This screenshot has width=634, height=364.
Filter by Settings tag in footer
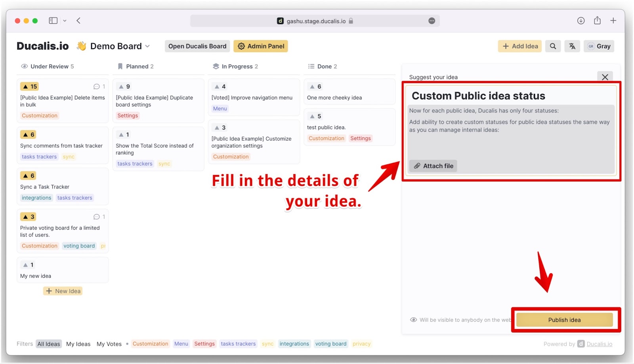tap(204, 344)
